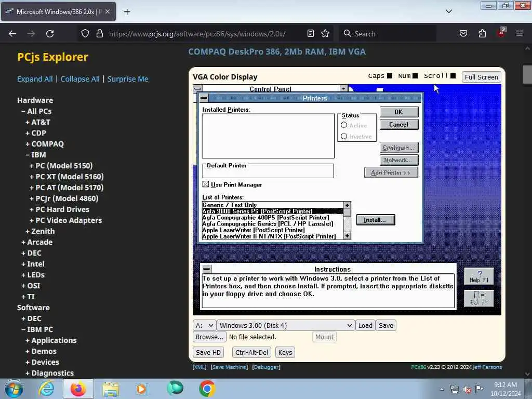Viewport: 532px width, 399px height.
Task: Show hidden tray icons arrow
Action: (x=442, y=389)
